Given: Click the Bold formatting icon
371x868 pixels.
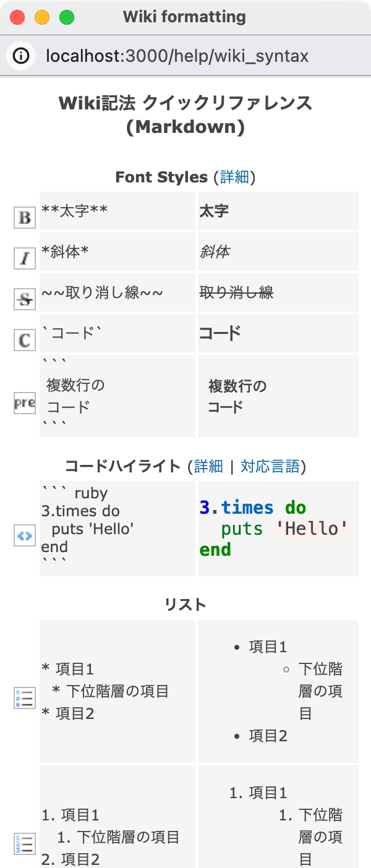Looking at the screenshot, I should pyautogui.click(x=25, y=218).
